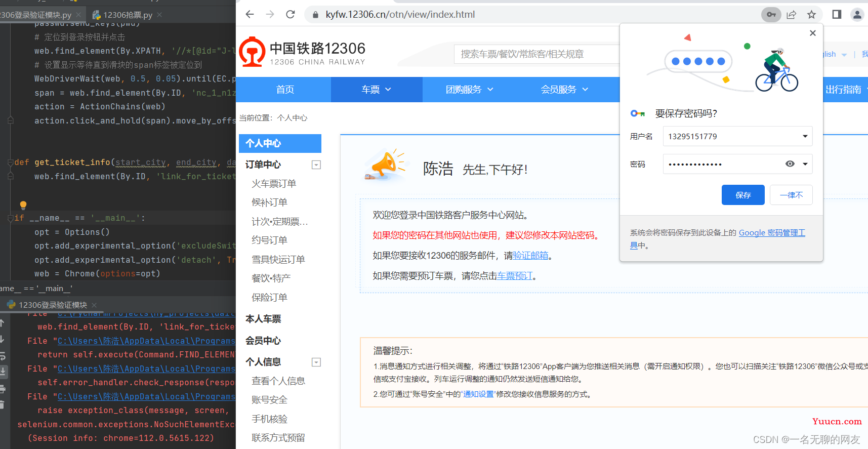Viewport: 868px width, 449px height.
Task: Select the 12306登录验证模块 run tab
Action: [x=53, y=305]
